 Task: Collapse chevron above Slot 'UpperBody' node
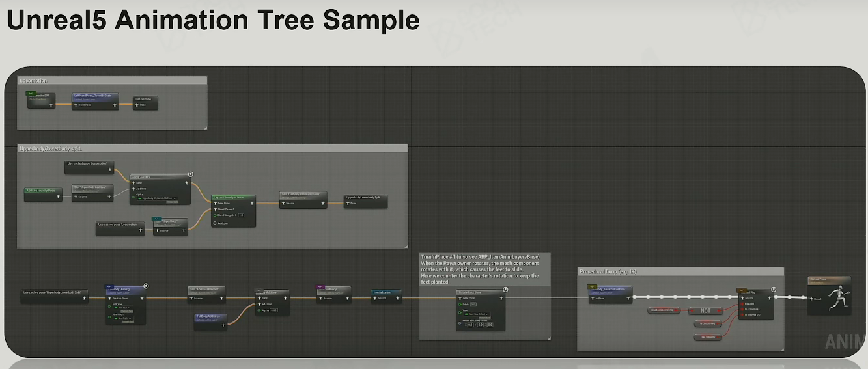(157, 219)
